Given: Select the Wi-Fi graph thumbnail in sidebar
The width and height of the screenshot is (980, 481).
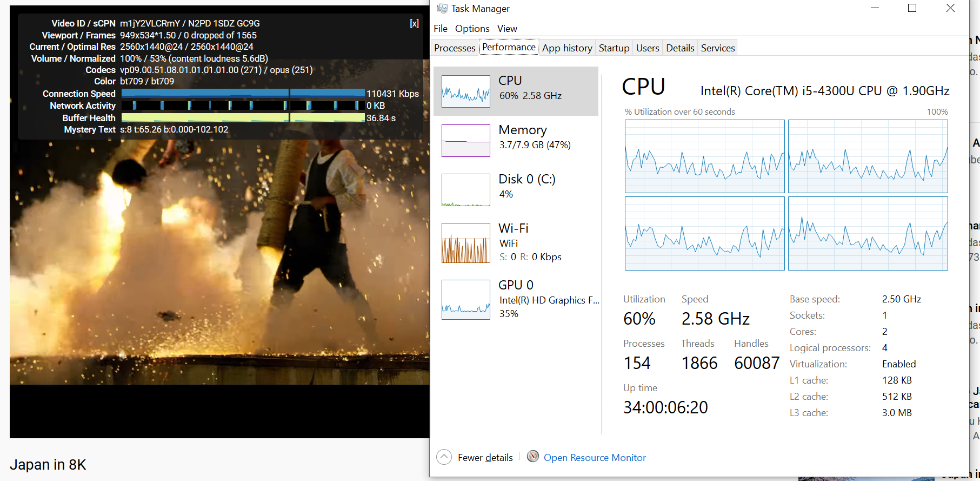Looking at the screenshot, I should 466,243.
